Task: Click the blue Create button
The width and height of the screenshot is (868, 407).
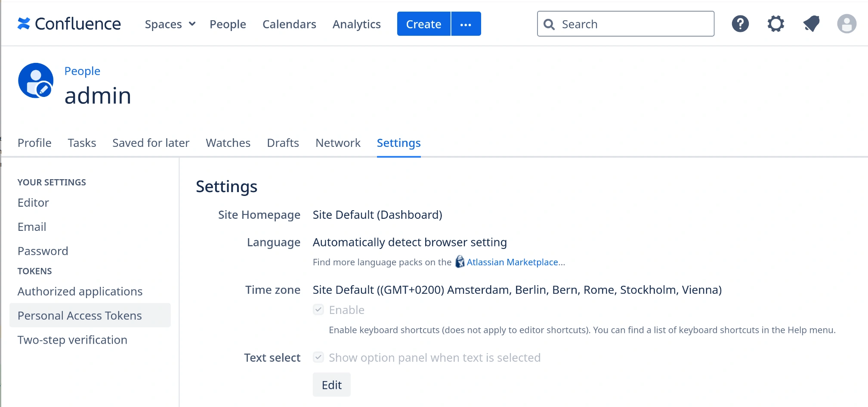Action: [x=423, y=24]
